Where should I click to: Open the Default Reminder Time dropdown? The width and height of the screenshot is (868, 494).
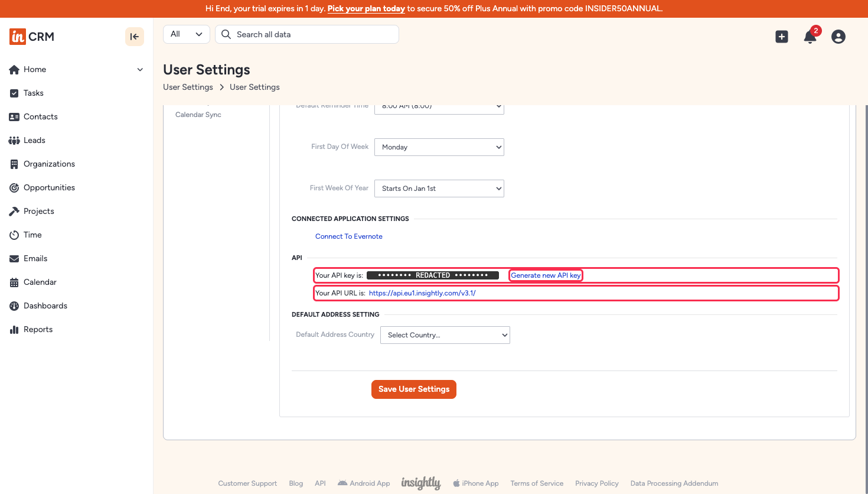coord(439,108)
